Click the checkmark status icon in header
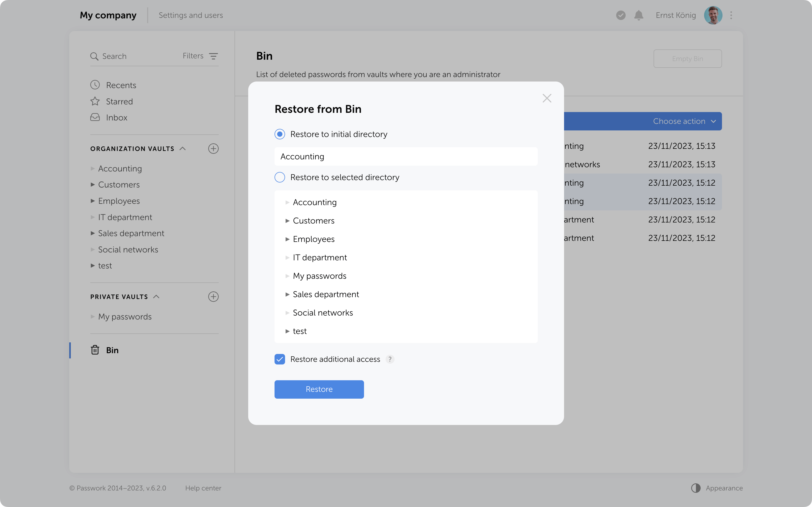 (x=621, y=16)
